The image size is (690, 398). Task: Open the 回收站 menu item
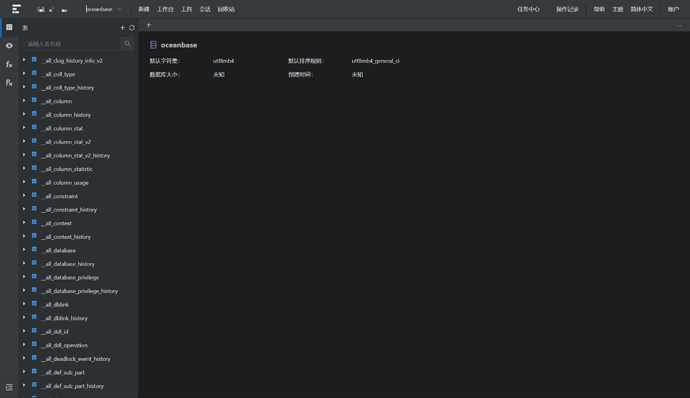point(226,9)
